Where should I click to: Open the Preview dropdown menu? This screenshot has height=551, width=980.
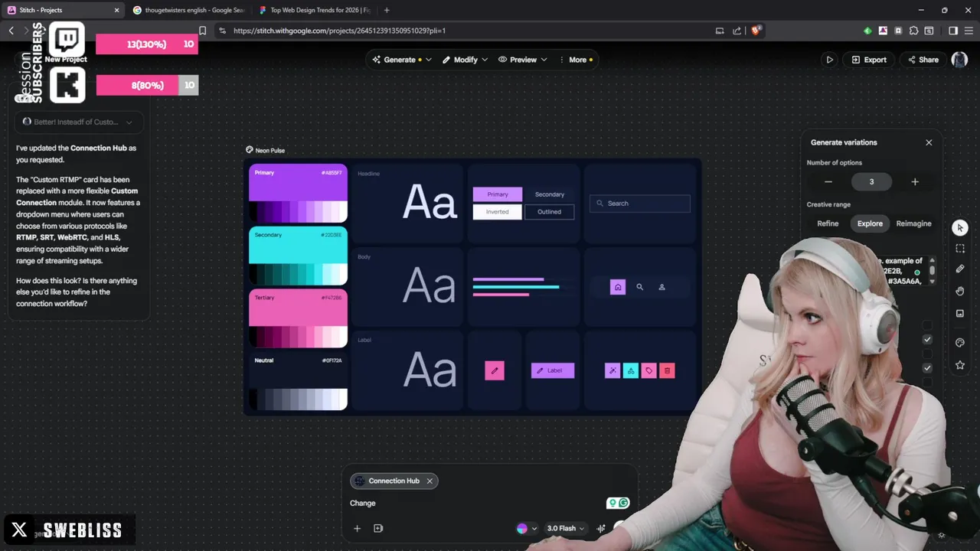pyautogui.click(x=523, y=60)
